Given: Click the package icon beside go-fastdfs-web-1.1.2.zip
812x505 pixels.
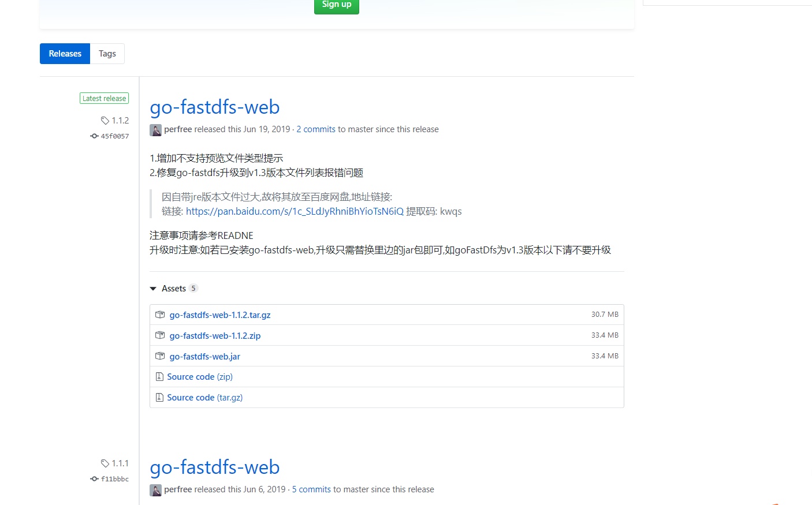Looking at the screenshot, I should 160,335.
